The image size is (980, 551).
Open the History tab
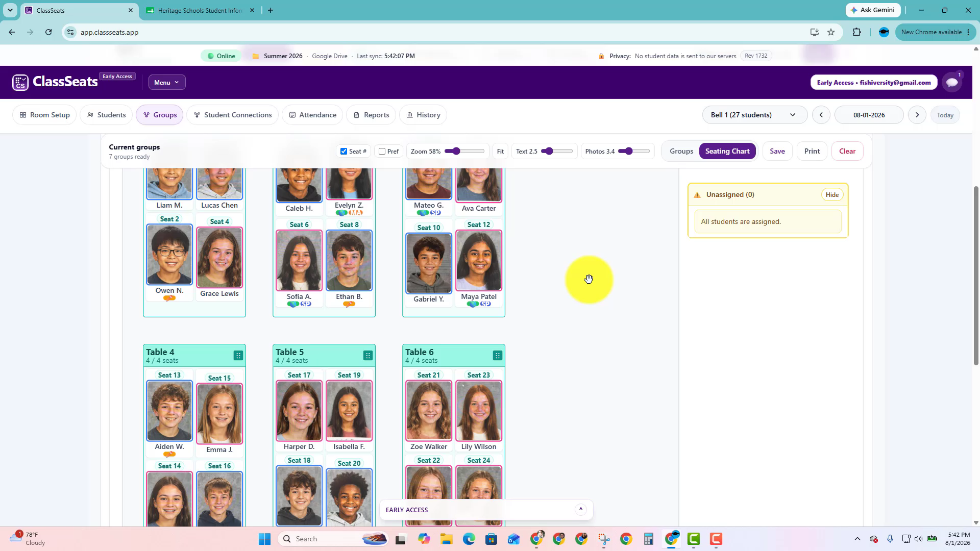(x=423, y=115)
